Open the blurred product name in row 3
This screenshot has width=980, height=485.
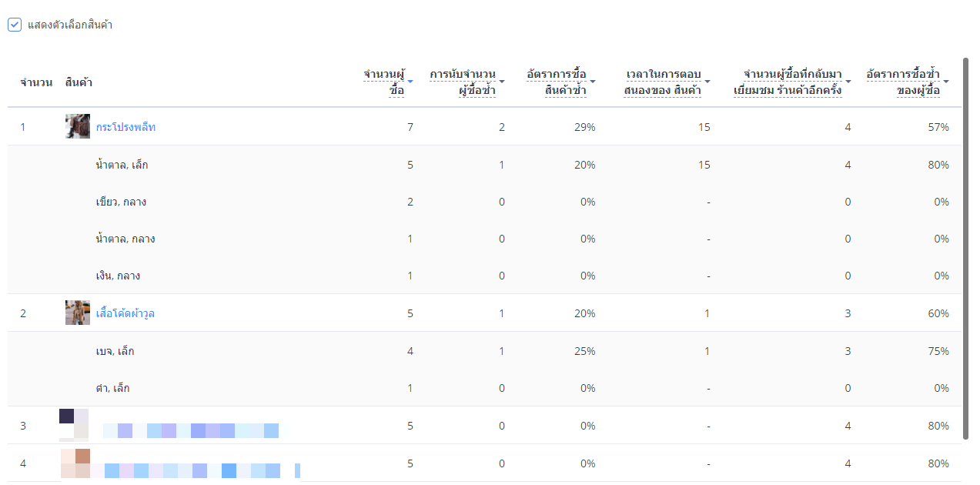point(191,430)
